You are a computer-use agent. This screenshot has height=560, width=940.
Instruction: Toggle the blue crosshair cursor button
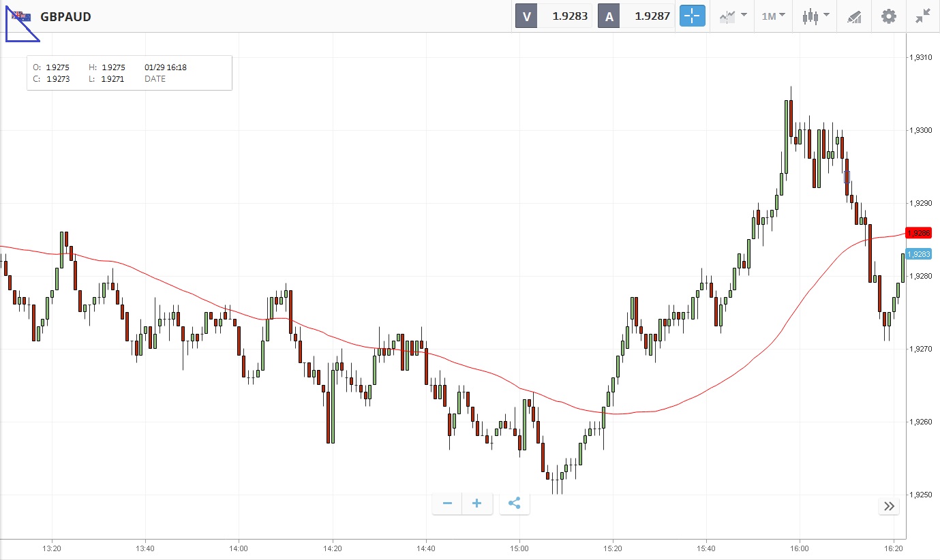tap(692, 16)
